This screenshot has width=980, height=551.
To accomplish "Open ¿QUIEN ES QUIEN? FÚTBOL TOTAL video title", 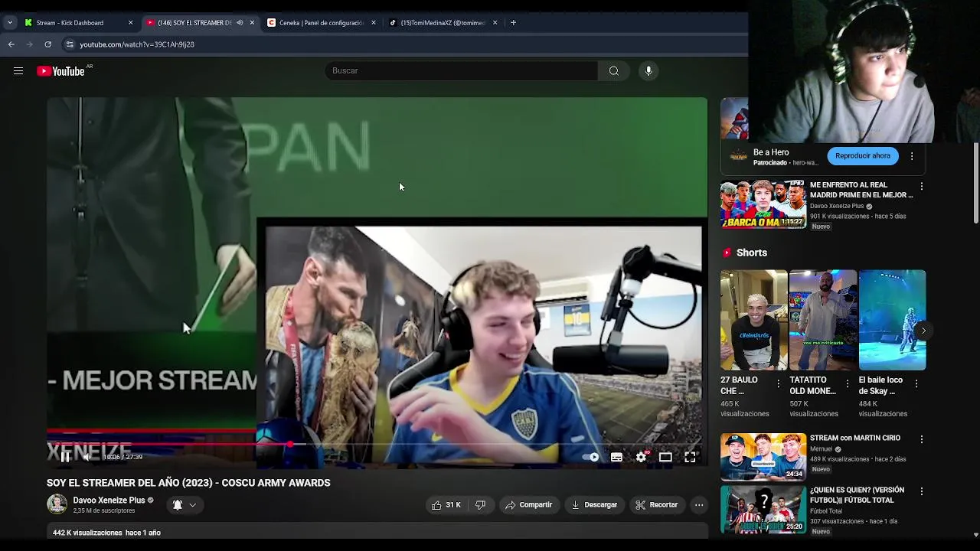I will click(x=857, y=495).
